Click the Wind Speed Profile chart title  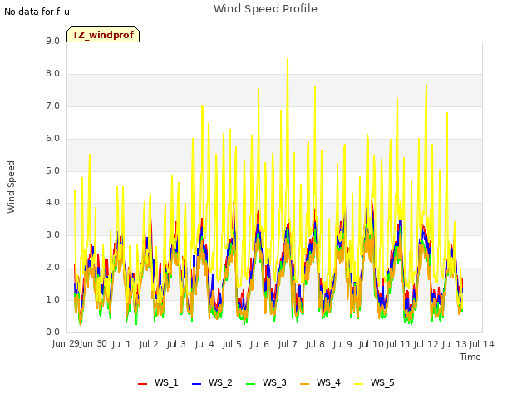[265, 9]
